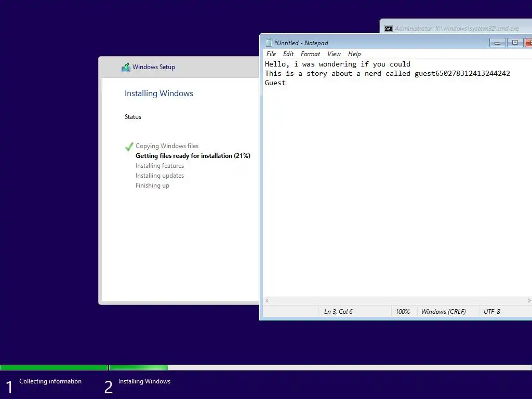
Task: Click 'Getting files ready for installation (21%)'
Action: point(193,156)
